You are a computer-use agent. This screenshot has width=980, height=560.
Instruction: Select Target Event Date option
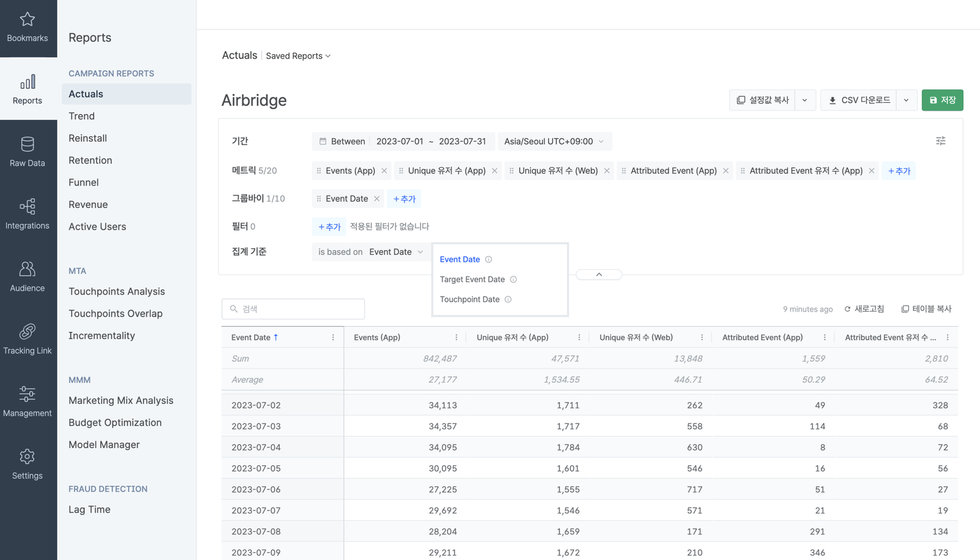pos(472,279)
